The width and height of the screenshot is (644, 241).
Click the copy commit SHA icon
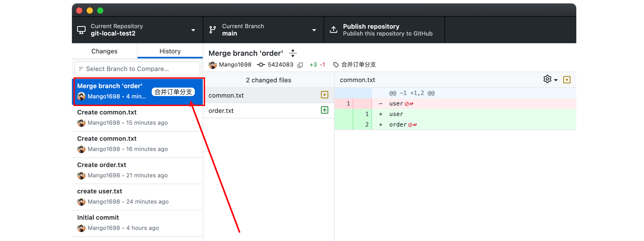tap(300, 65)
